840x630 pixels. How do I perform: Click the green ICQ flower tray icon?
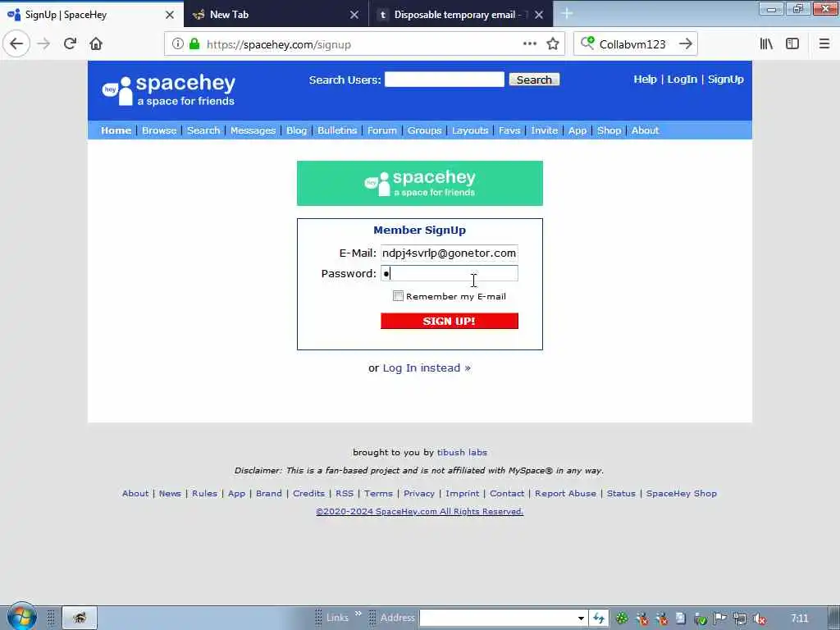click(622, 619)
